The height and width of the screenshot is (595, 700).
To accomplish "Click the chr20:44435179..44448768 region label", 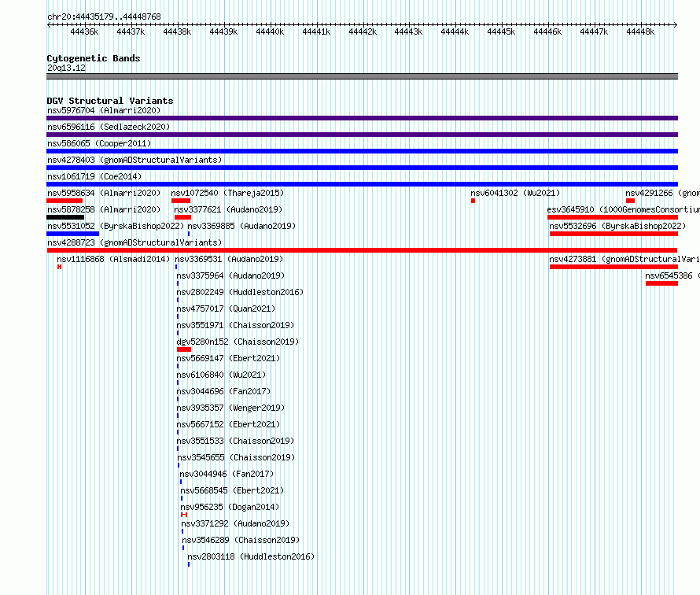I will pyautogui.click(x=104, y=17).
